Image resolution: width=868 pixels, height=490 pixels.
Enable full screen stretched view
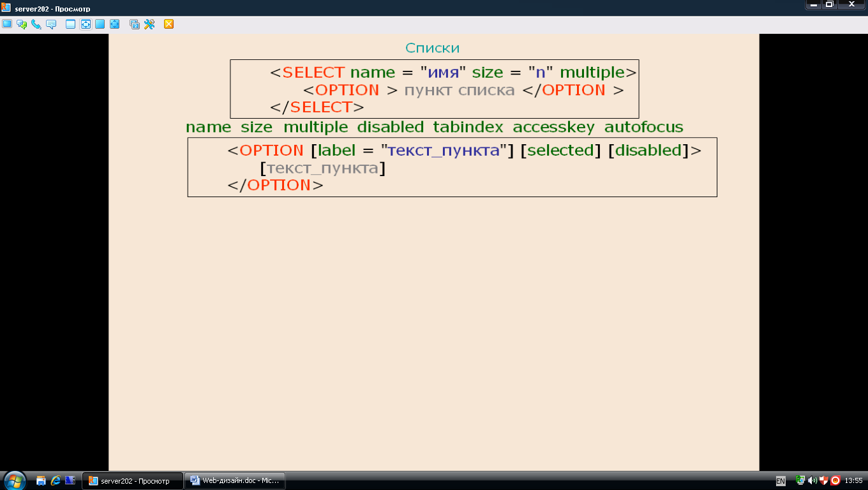coord(114,24)
